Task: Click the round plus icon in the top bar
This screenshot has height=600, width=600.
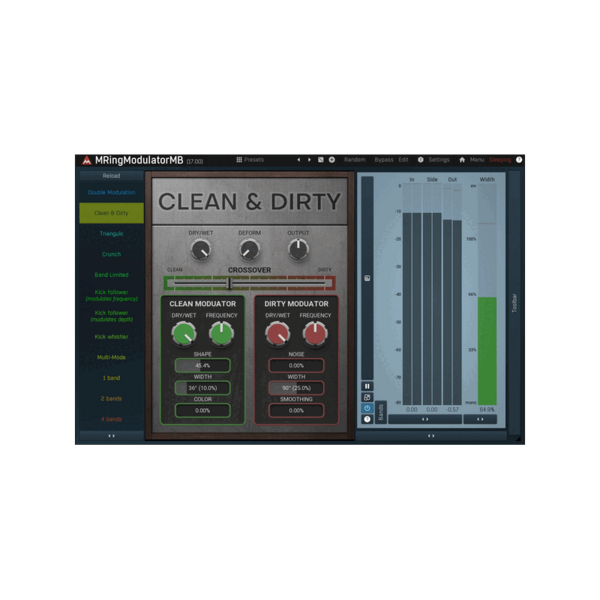Action: click(332, 160)
